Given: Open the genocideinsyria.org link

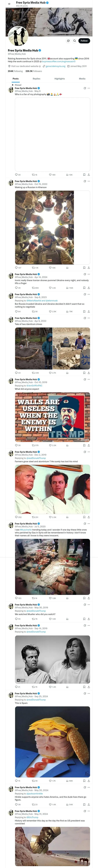Looking at the screenshot, I should [x=55, y=66].
